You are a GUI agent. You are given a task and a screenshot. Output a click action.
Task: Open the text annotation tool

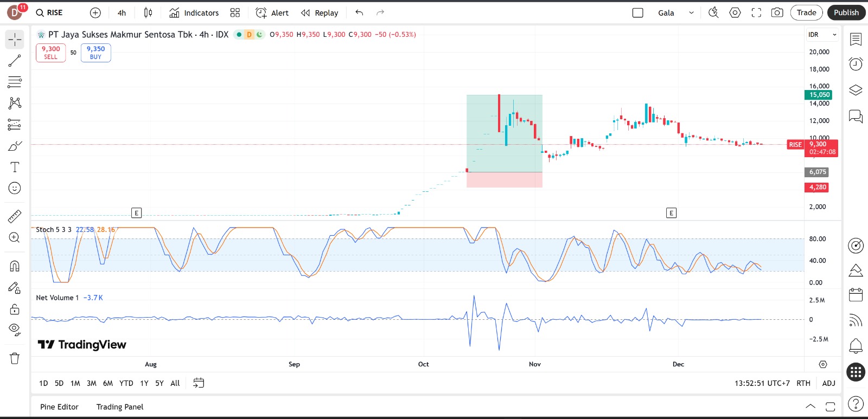point(15,167)
